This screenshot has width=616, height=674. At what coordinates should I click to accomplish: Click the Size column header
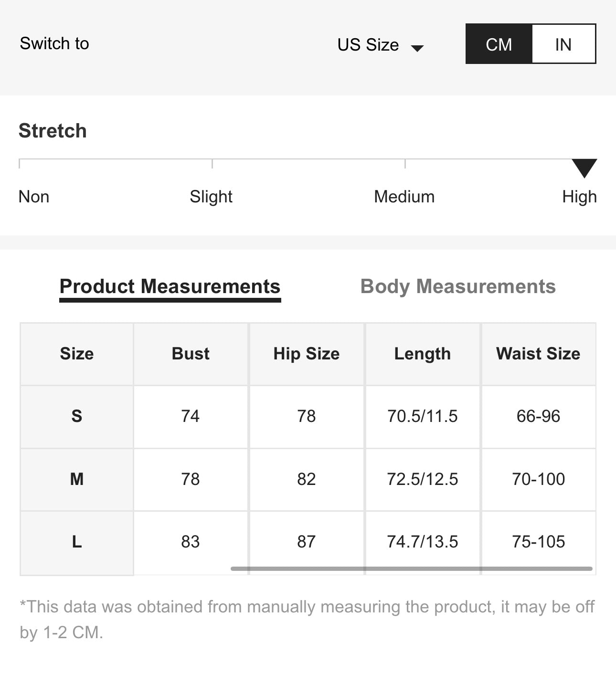point(76,354)
